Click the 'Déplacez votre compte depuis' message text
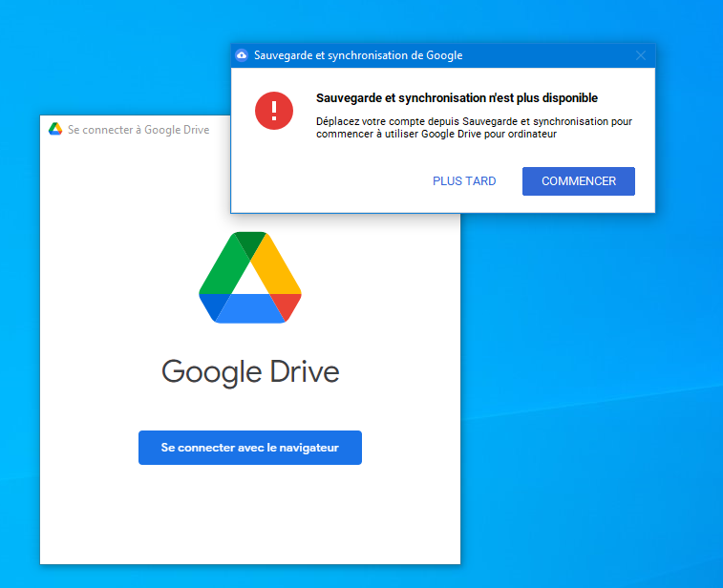Viewport: 723px width, 588px height. pos(474,128)
